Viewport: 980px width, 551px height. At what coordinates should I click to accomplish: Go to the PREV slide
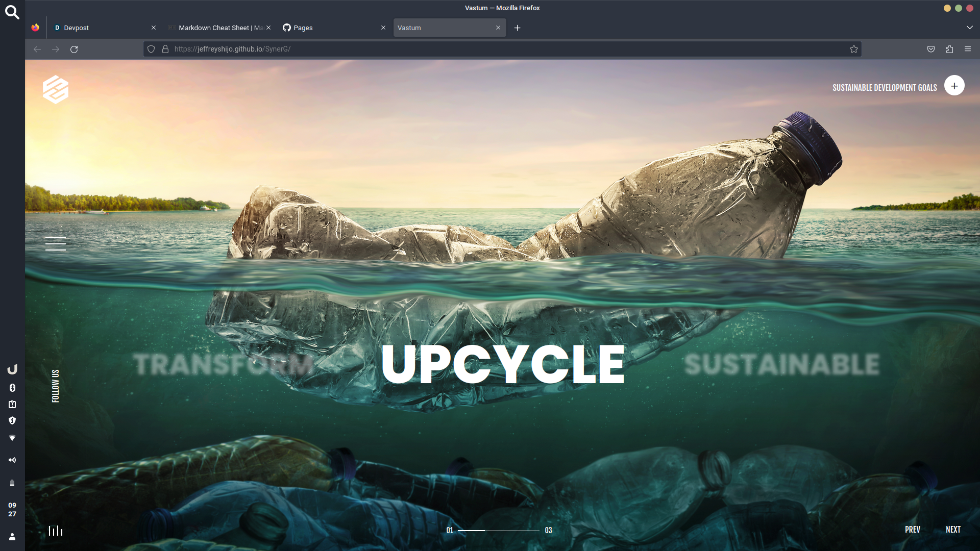pyautogui.click(x=913, y=530)
